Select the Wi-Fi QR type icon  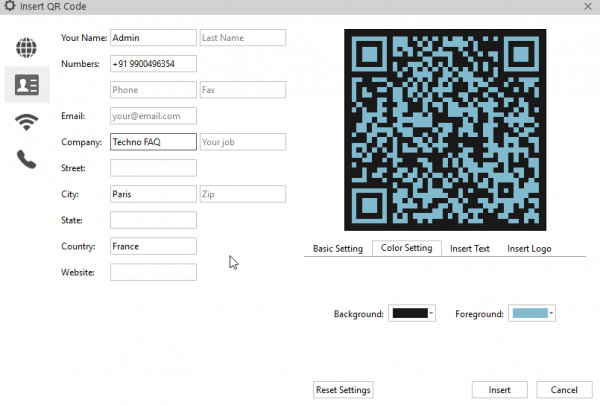pos(26,122)
